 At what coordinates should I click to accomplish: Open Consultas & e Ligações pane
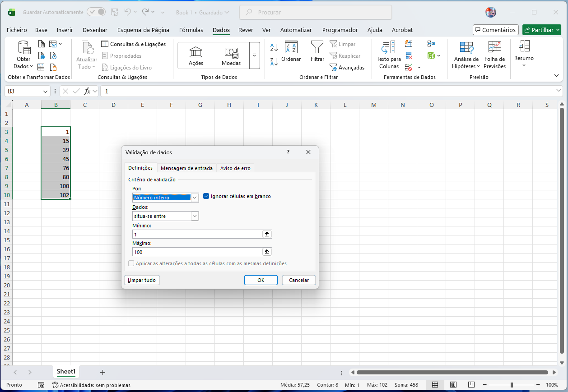pos(134,44)
